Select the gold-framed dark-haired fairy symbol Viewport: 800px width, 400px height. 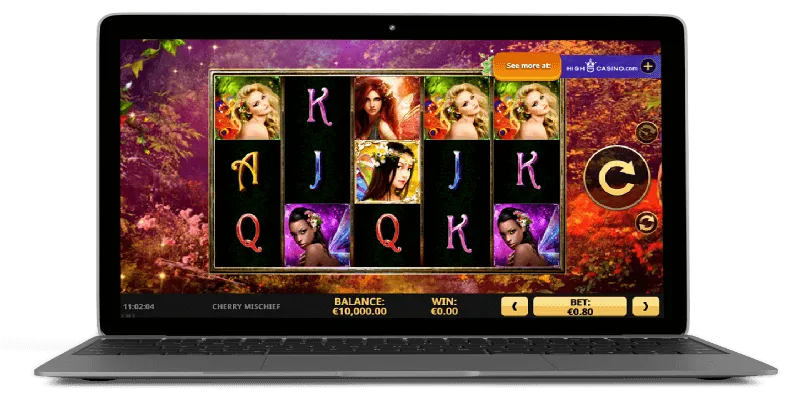(387, 171)
